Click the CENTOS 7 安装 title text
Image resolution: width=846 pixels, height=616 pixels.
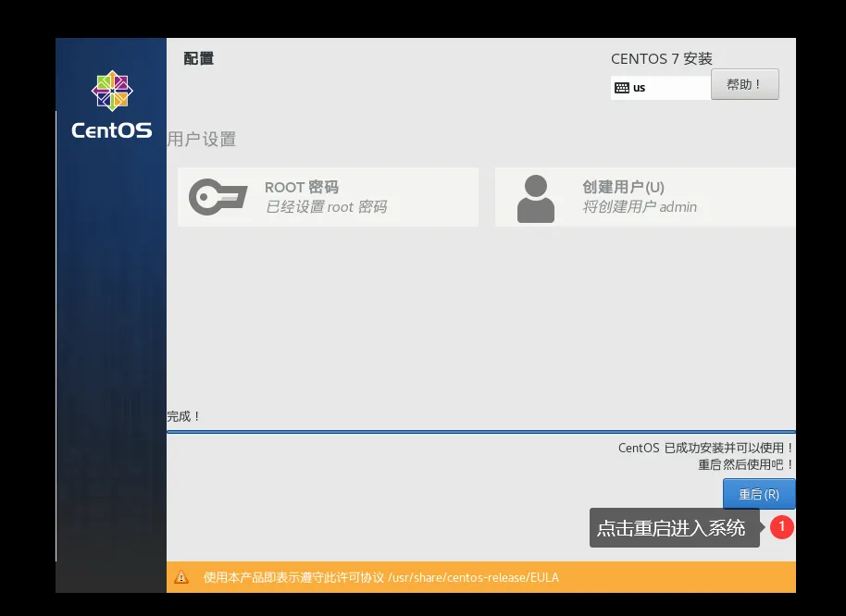click(x=662, y=59)
